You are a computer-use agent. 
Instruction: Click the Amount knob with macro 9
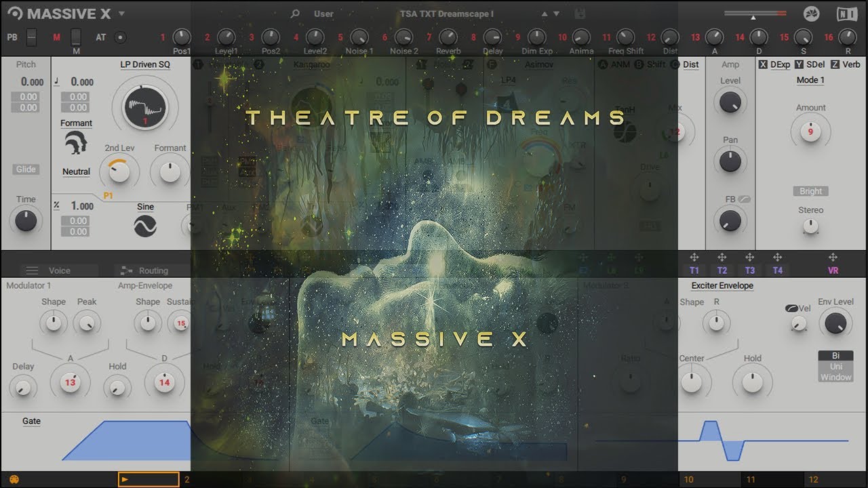[810, 131]
